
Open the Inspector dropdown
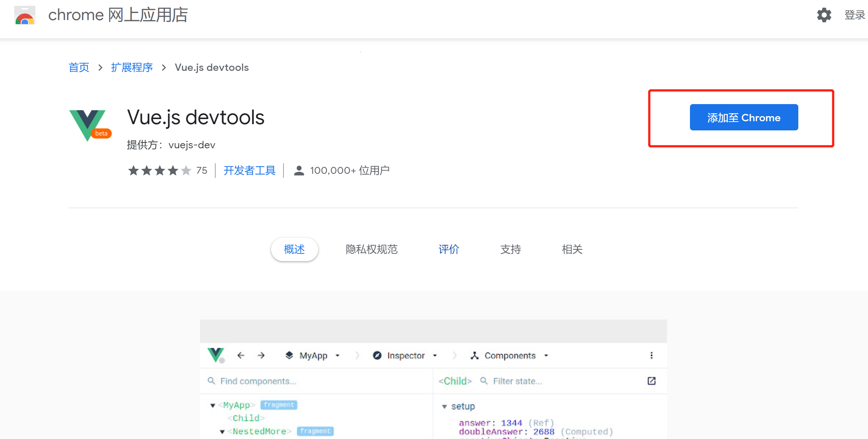click(x=405, y=355)
